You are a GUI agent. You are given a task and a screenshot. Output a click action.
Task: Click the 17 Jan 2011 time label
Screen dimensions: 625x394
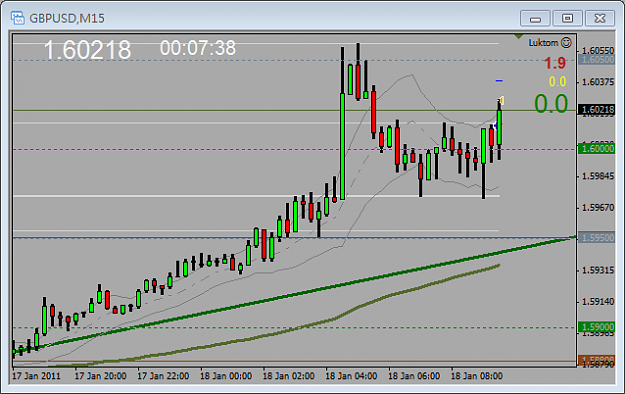[x=36, y=376]
